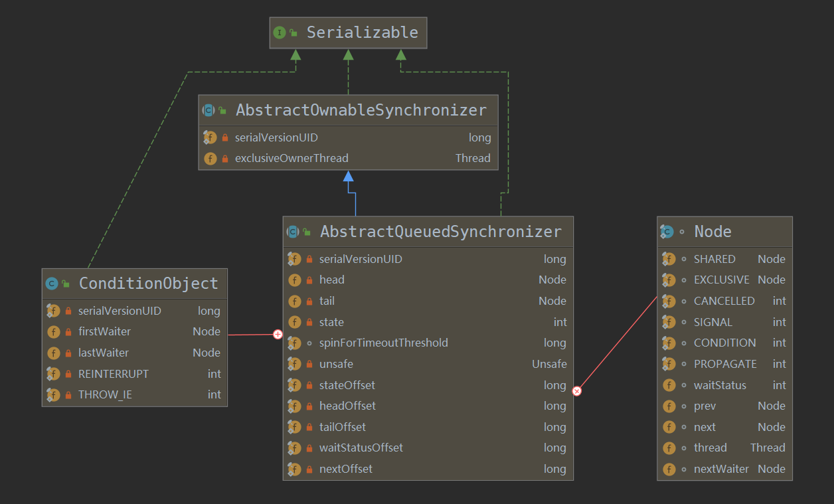Click the lock icon beside stateOffset
Screen dimensions: 834x504
tap(309, 385)
